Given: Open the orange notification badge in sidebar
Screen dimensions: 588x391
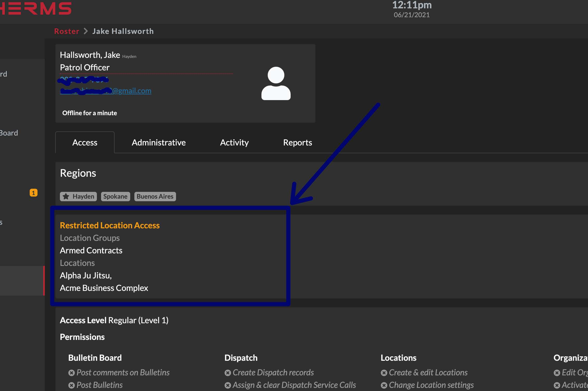Looking at the screenshot, I should click(x=33, y=193).
